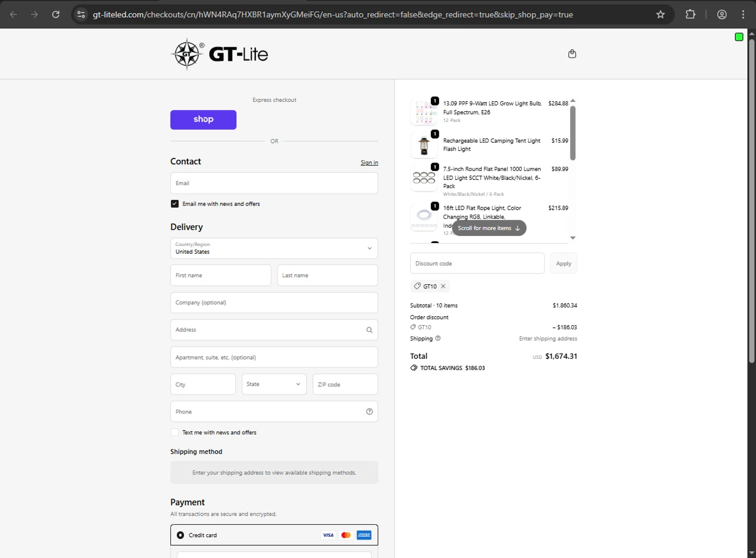This screenshot has width=756, height=558.
Task: Click the $89.99 flat panel price
Action: 559,169
